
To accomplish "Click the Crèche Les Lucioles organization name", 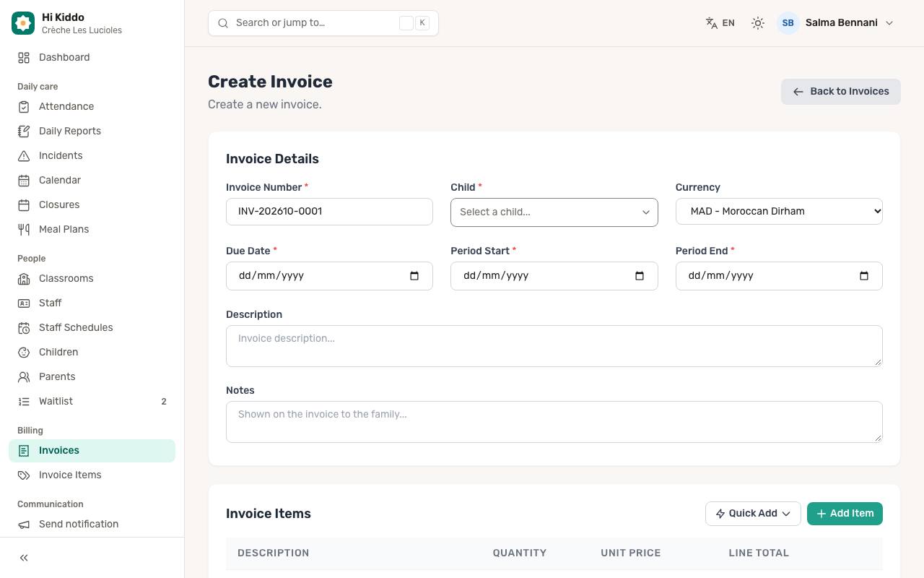I will pyautogui.click(x=82, y=30).
